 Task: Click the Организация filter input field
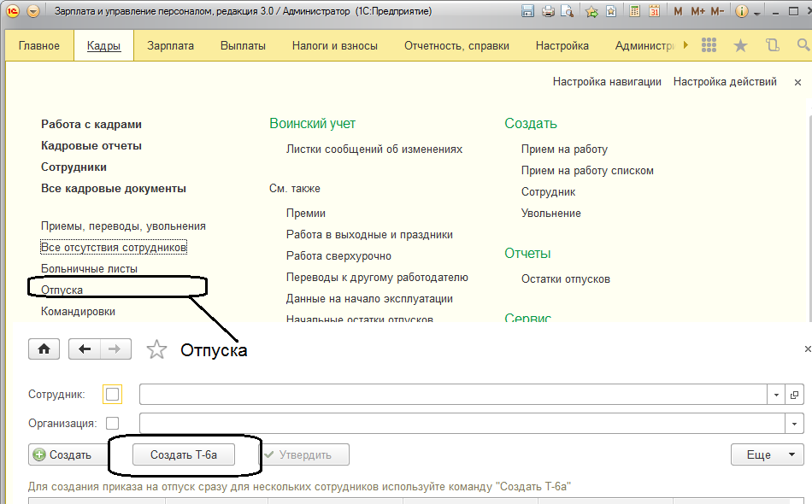pos(462,424)
